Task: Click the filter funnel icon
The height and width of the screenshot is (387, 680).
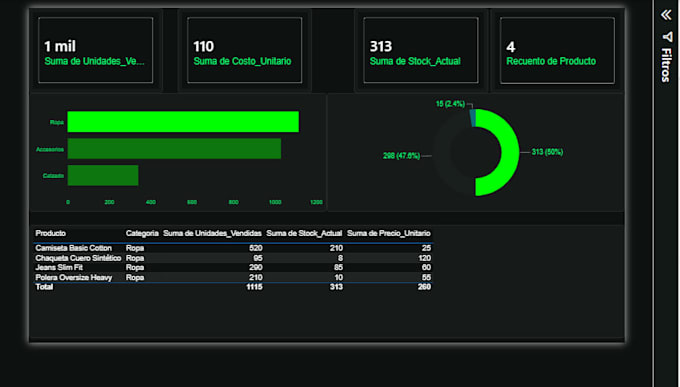Action: tap(667, 37)
